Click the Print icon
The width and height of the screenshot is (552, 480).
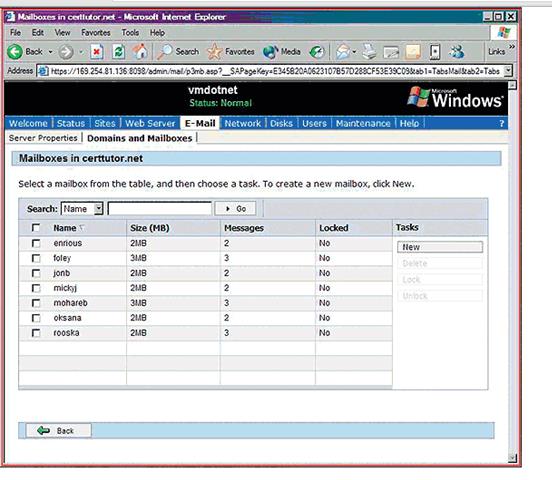tap(370, 52)
